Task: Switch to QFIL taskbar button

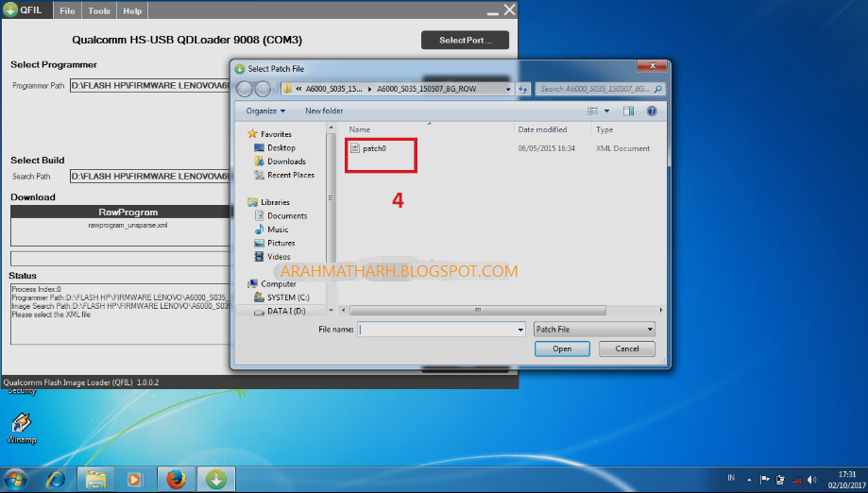Action: [216, 479]
